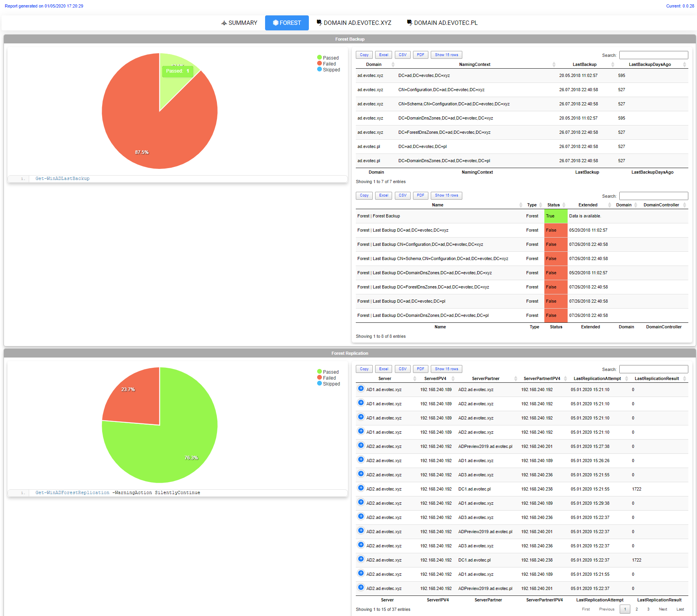Toggle Skipped legend in Forest Backup chart
The image size is (697, 616).
[328, 69]
